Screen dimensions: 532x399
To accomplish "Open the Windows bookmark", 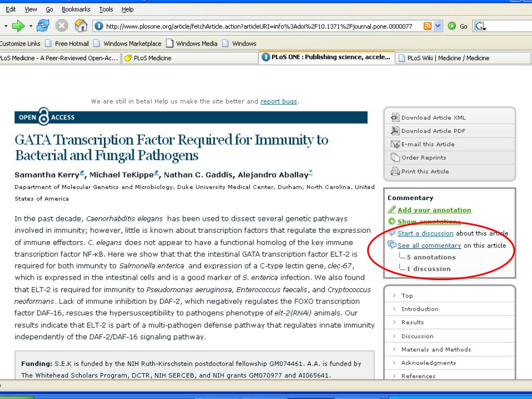I will tap(239, 44).
